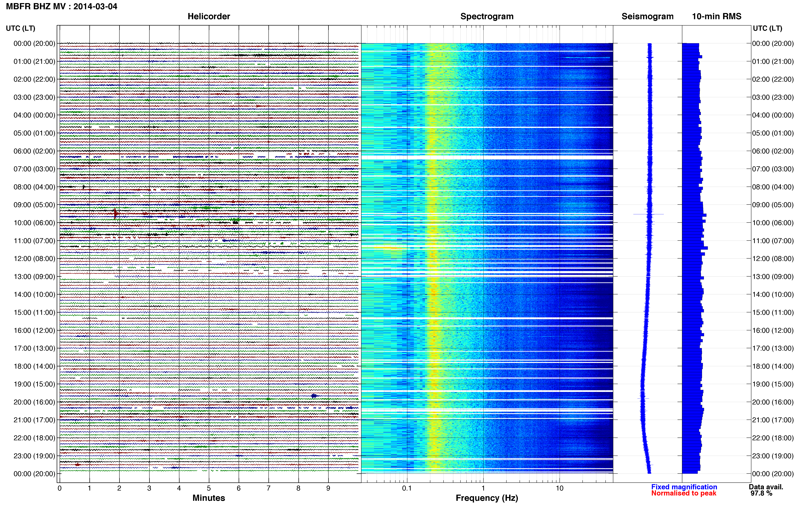This screenshot has width=812, height=508.
Task: Click 'UTC (LT)' label beside the RMS panel
Action: coord(767,28)
